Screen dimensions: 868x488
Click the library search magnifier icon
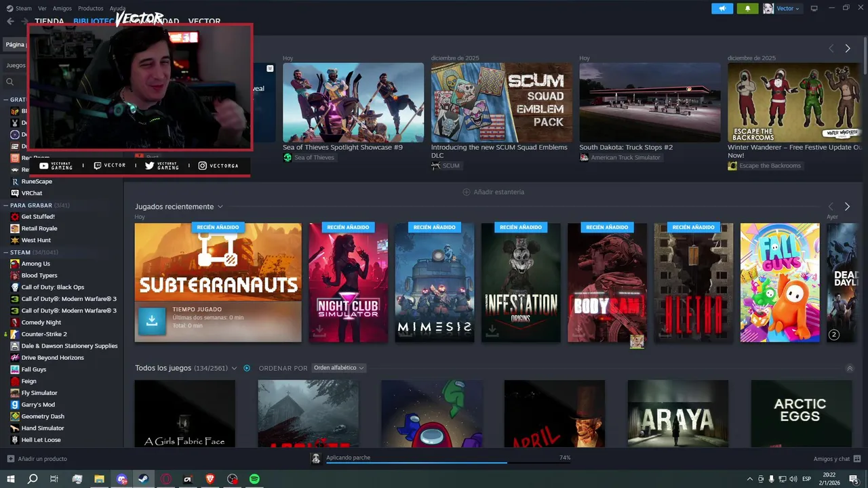pos(10,82)
